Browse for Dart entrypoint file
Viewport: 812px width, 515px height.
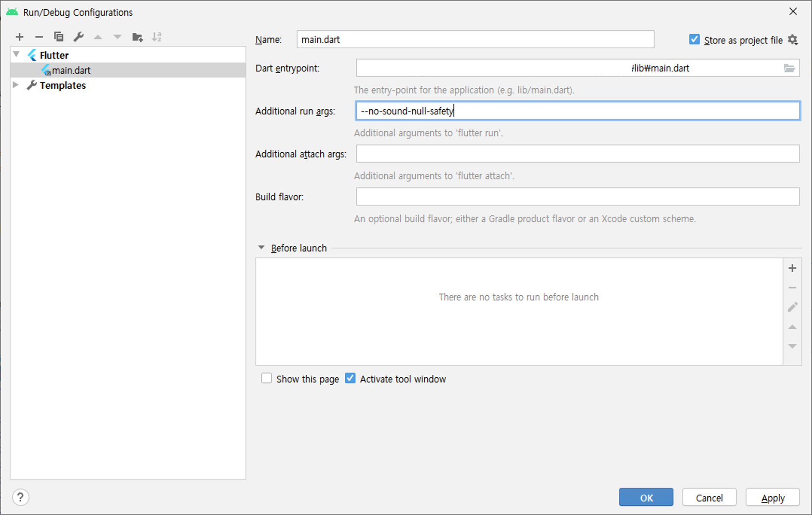(x=789, y=68)
